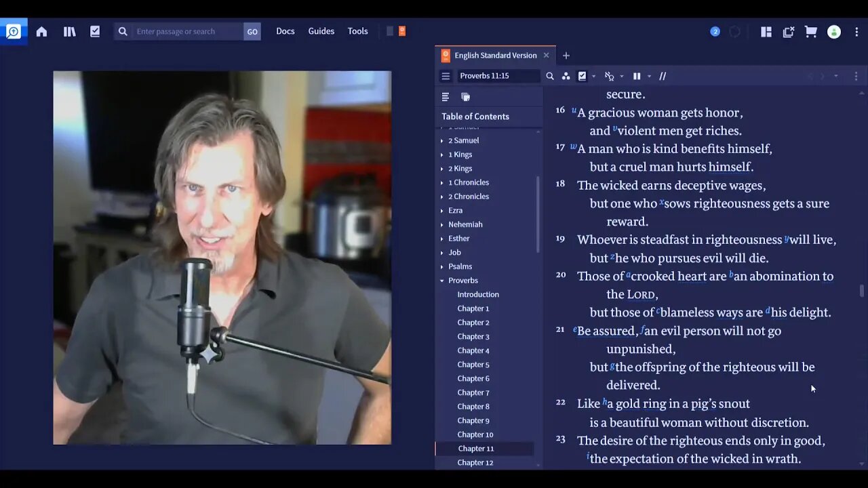Go to Proverbs Chapter 5
This screenshot has width=868, height=488.
[x=473, y=365]
